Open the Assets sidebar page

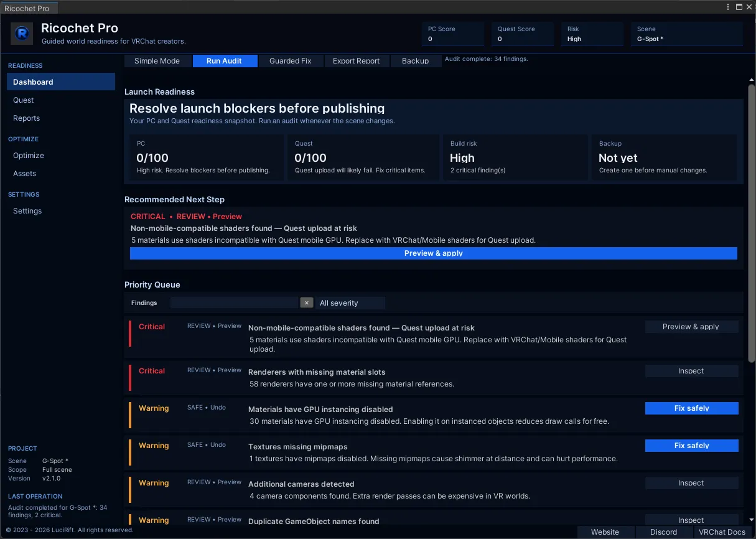pyautogui.click(x=61, y=173)
